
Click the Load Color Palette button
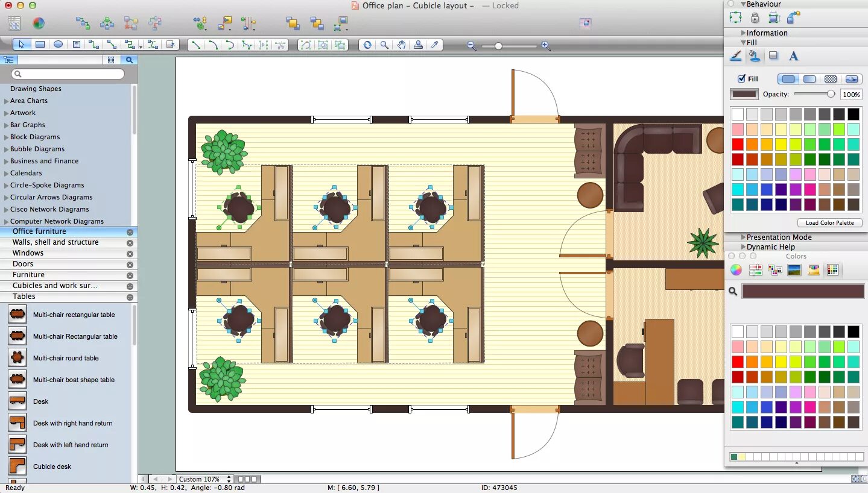point(830,223)
